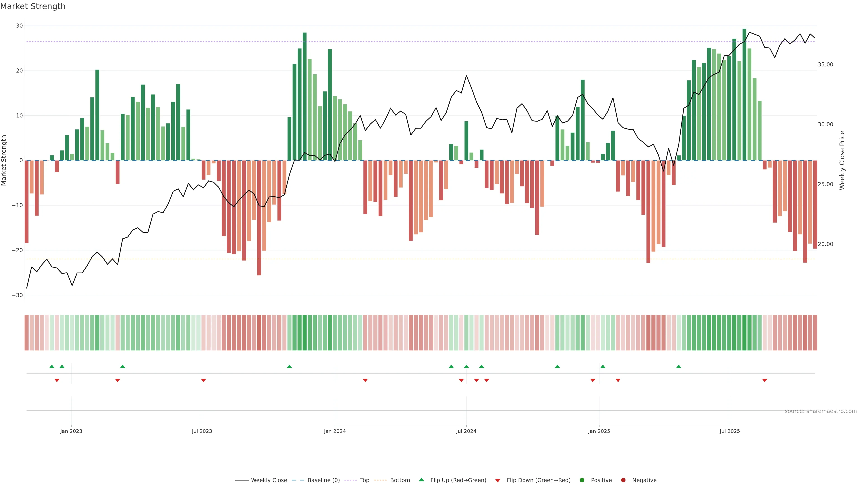Viewport: 868px width, 488px height.
Task: Click the last red flip-down triangle marker
Action: (x=764, y=380)
